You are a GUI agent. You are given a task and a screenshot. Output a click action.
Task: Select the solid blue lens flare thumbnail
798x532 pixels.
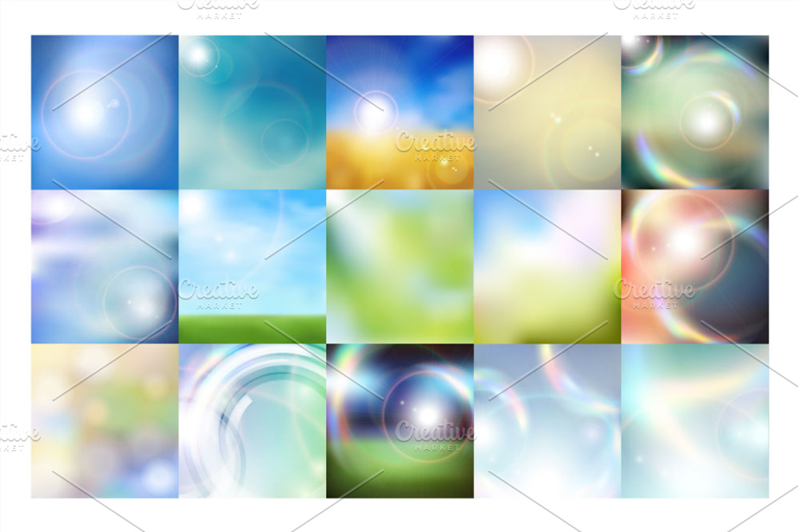point(104,112)
